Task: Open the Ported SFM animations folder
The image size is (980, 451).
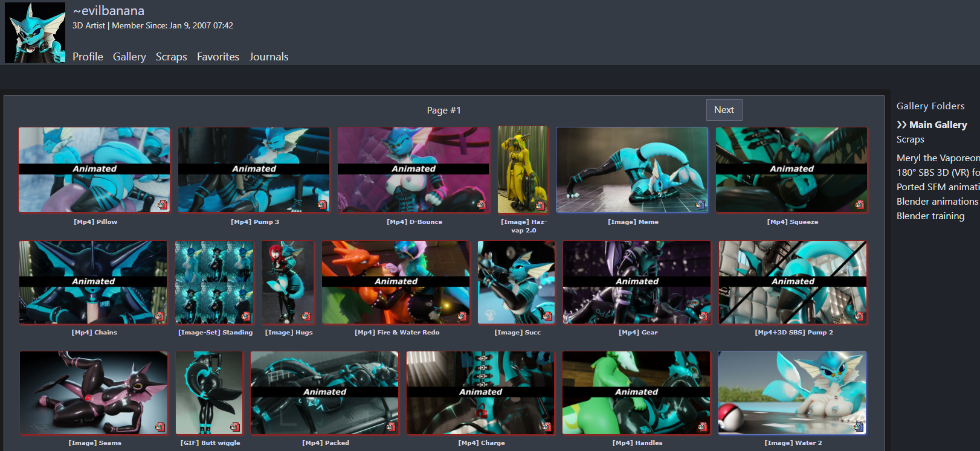Action: click(938, 187)
